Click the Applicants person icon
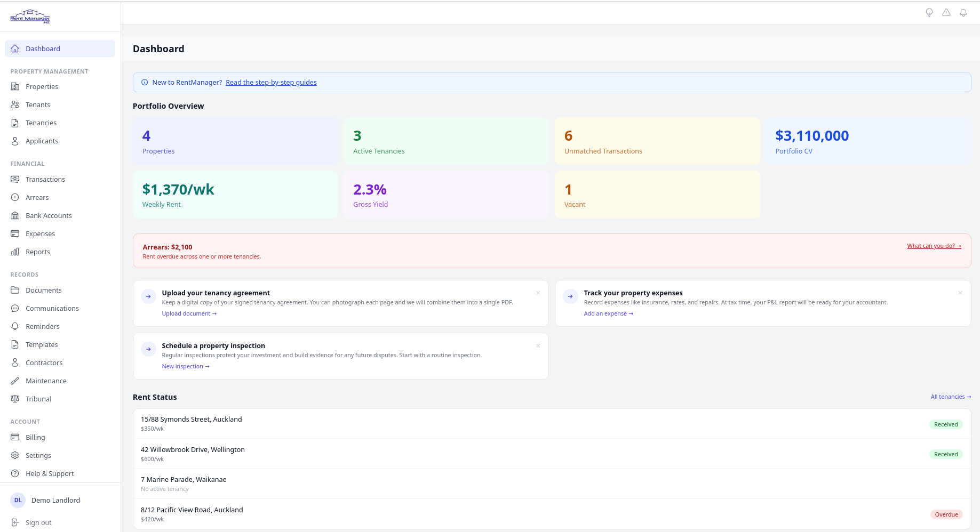The image size is (980, 532). (15, 141)
